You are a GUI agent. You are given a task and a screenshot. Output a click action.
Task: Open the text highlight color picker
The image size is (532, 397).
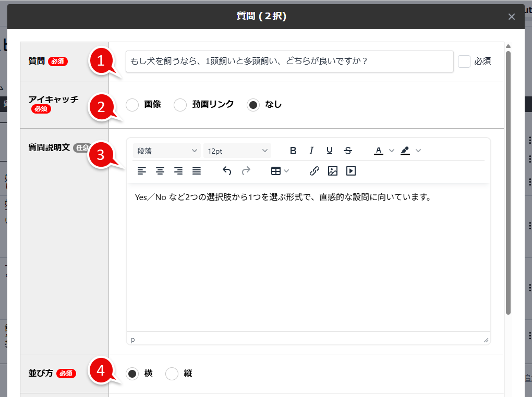[406, 151]
